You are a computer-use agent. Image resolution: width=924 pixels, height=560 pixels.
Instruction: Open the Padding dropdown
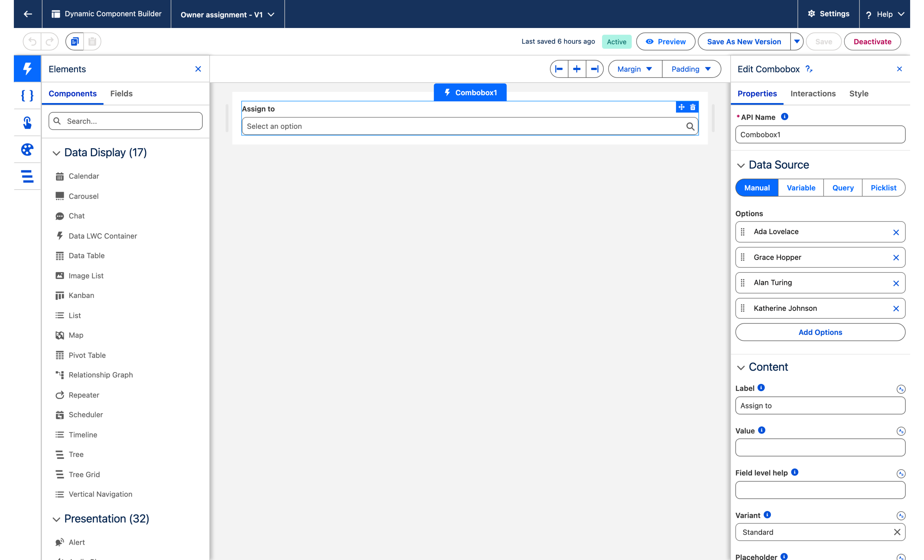691,69
